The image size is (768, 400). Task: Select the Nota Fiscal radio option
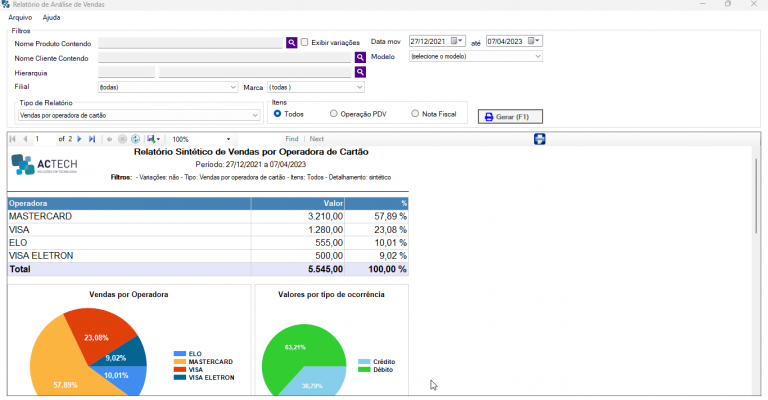click(x=415, y=114)
